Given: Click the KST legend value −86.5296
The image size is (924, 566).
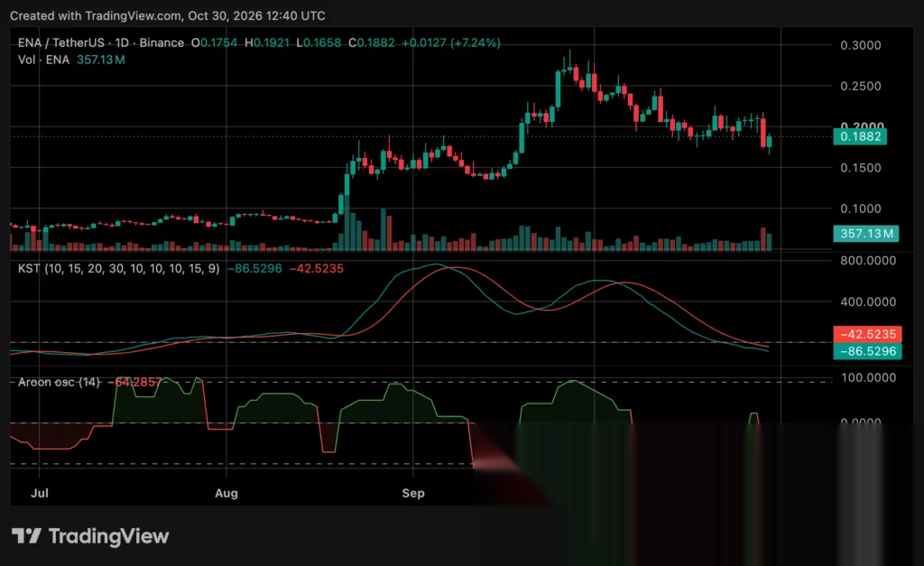Looking at the screenshot, I should pos(254,269).
